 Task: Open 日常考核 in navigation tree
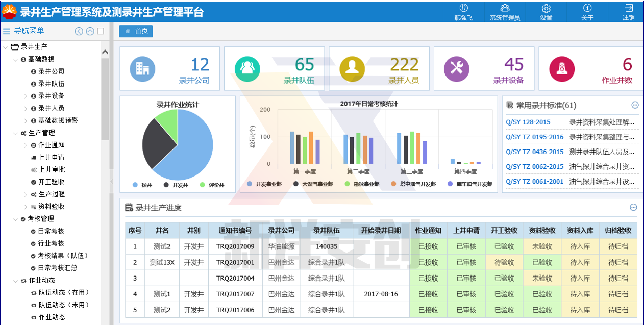(51, 231)
